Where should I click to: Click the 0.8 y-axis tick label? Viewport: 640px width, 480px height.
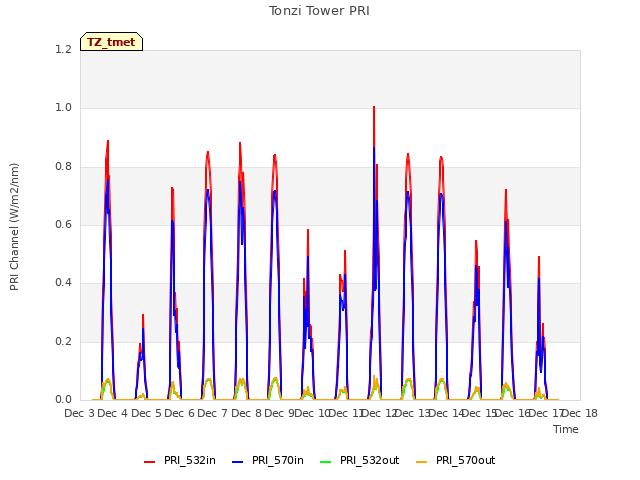coord(63,167)
